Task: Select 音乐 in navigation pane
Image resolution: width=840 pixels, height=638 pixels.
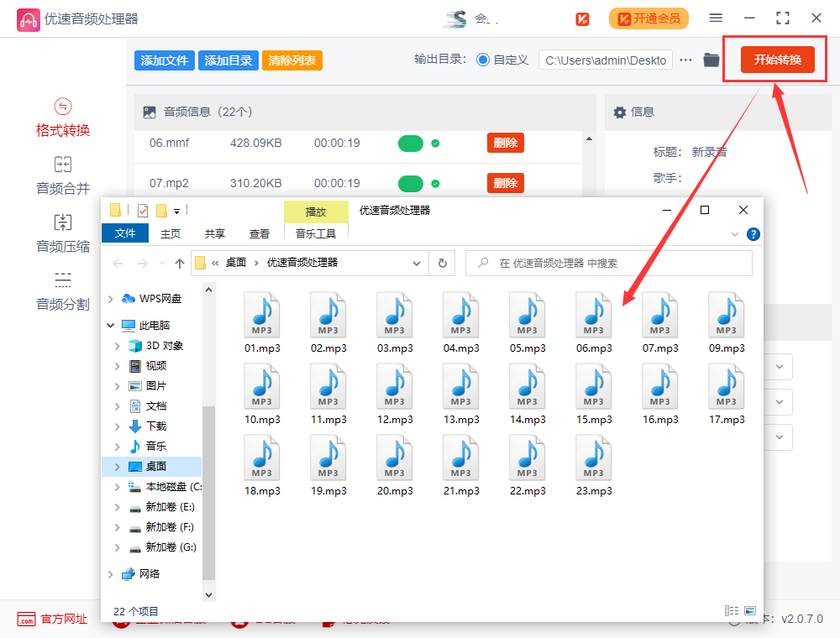Action: click(156, 447)
